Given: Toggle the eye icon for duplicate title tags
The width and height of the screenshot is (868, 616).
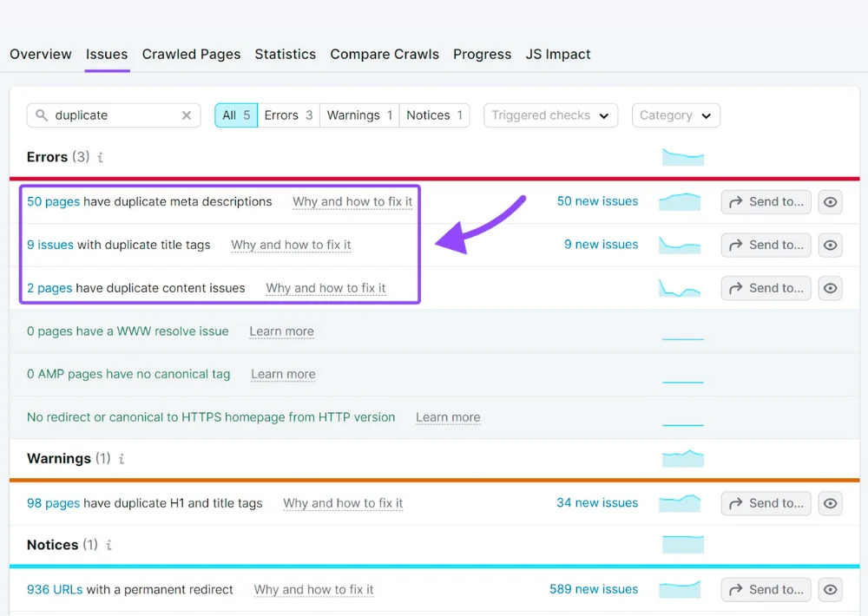Looking at the screenshot, I should click(x=831, y=246).
